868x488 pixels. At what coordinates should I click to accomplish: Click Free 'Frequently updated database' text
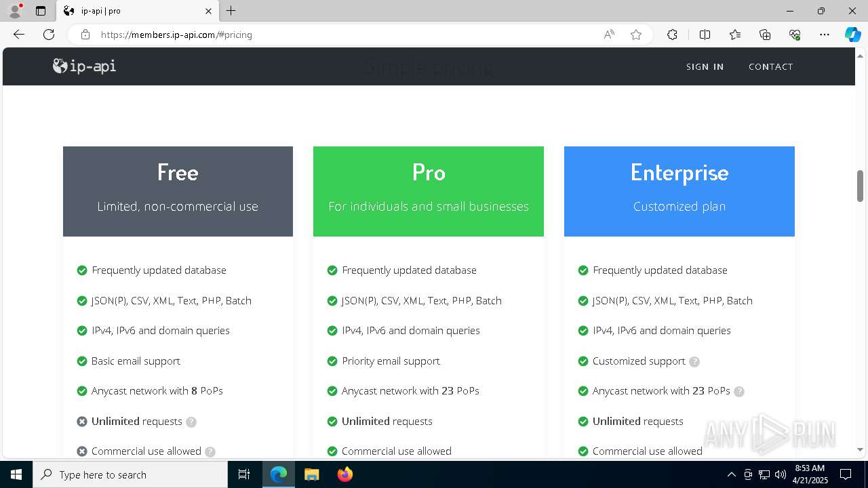pos(159,270)
